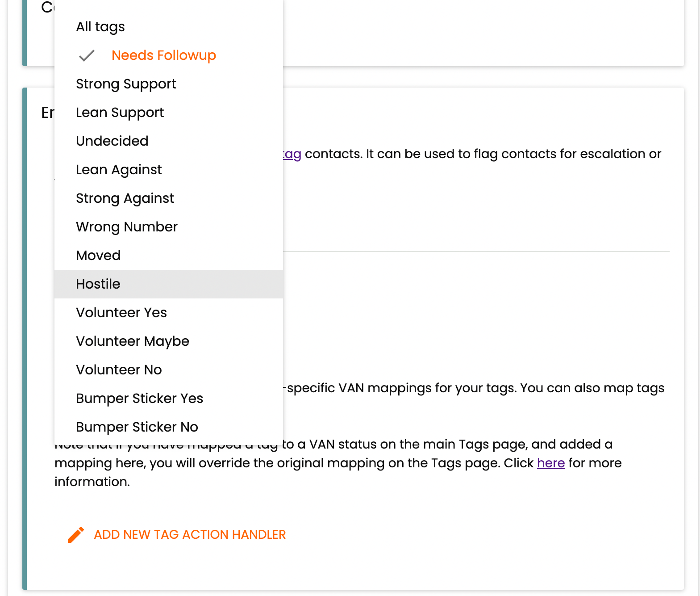Click Add New Tag Action Handler
Viewport: 700px width, 596px height.
coord(190,535)
